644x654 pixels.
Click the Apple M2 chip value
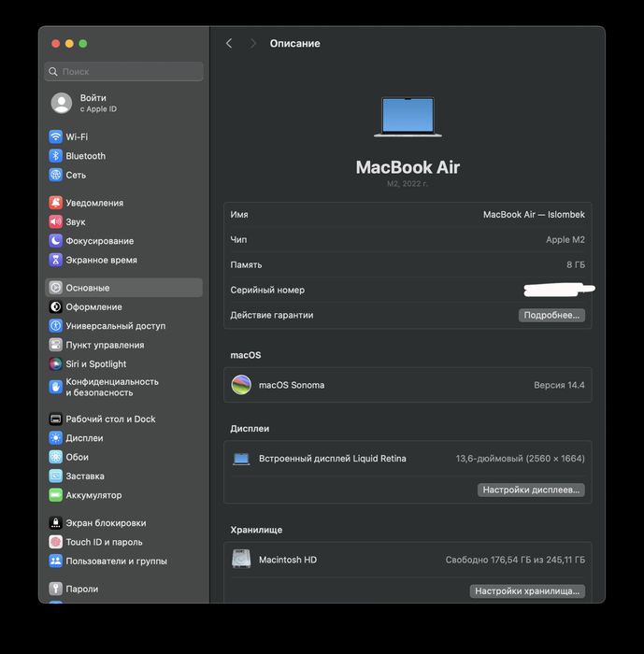(x=565, y=240)
